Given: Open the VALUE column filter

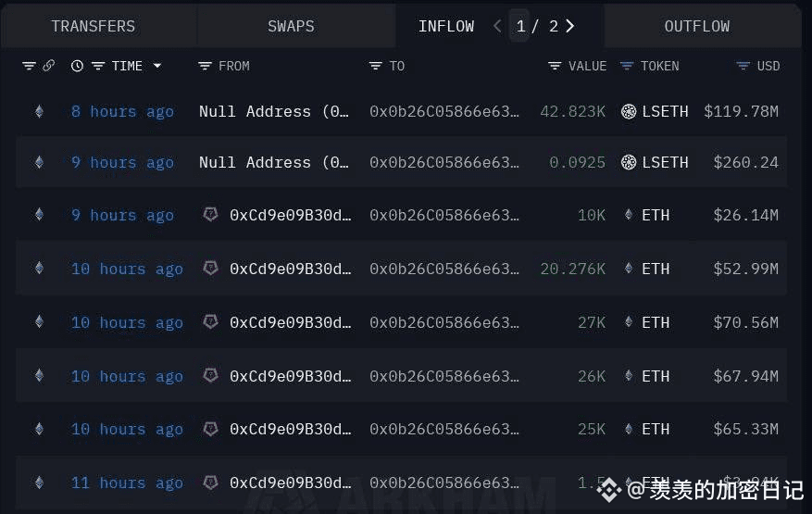Looking at the screenshot, I should 555,66.
